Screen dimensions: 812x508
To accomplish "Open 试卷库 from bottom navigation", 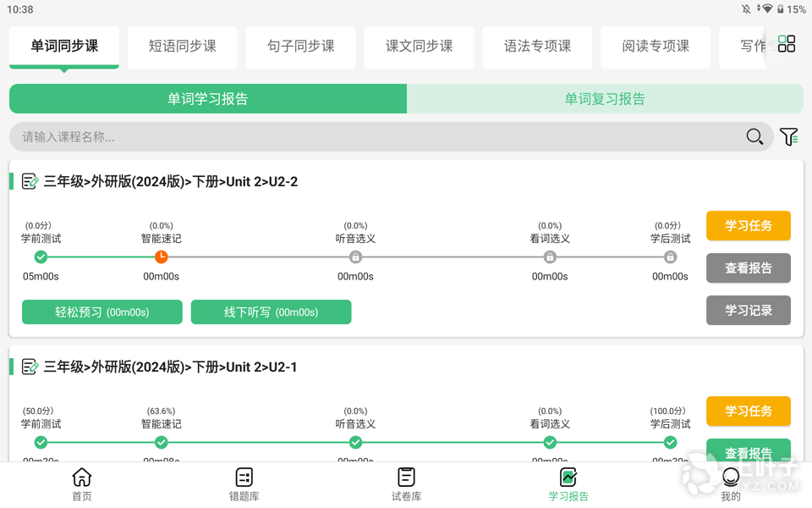I will [x=406, y=484].
